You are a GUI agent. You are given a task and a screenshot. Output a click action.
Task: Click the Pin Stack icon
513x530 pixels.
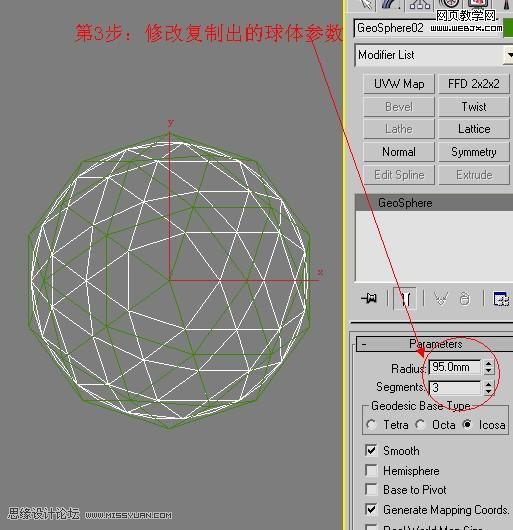pos(369,298)
